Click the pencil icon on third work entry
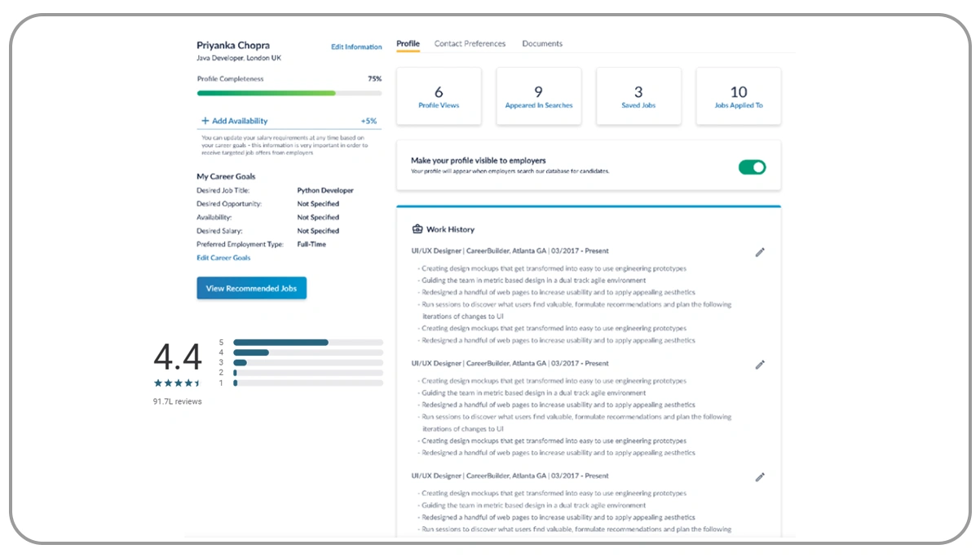Image resolution: width=980 pixels, height=558 pixels. [760, 477]
